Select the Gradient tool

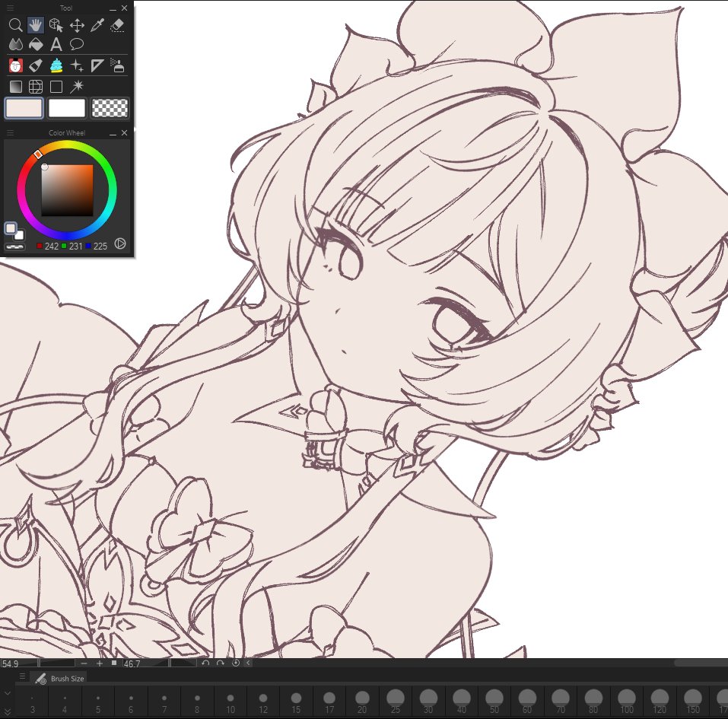click(x=15, y=87)
